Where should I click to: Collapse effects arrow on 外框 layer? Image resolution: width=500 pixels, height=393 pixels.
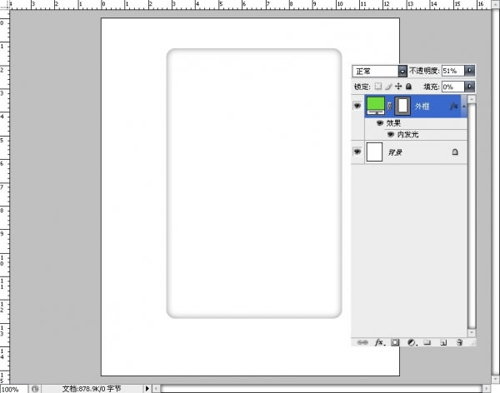point(464,106)
